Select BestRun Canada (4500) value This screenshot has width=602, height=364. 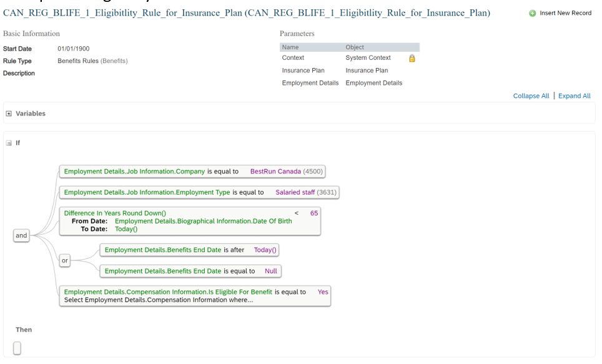pyautogui.click(x=287, y=171)
